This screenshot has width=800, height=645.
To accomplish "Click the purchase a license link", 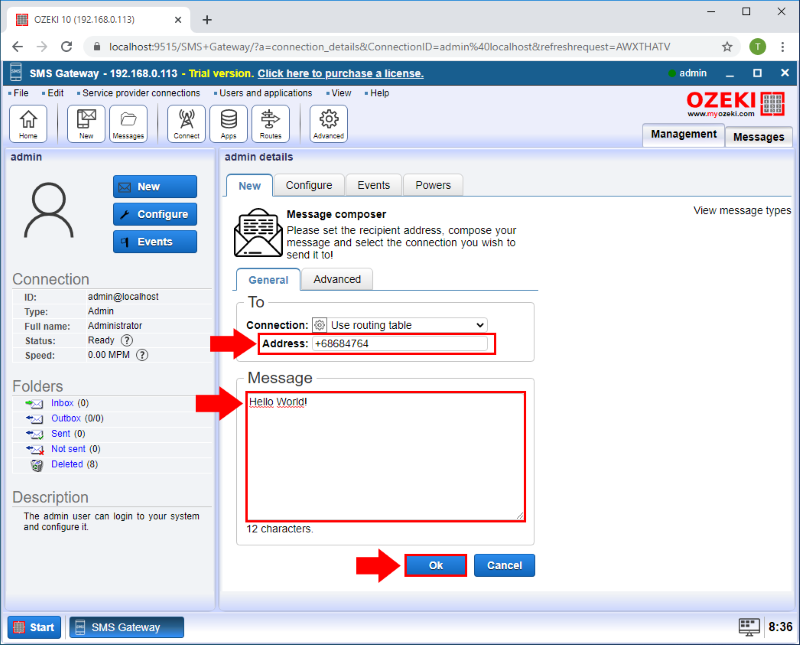I will tap(340, 73).
